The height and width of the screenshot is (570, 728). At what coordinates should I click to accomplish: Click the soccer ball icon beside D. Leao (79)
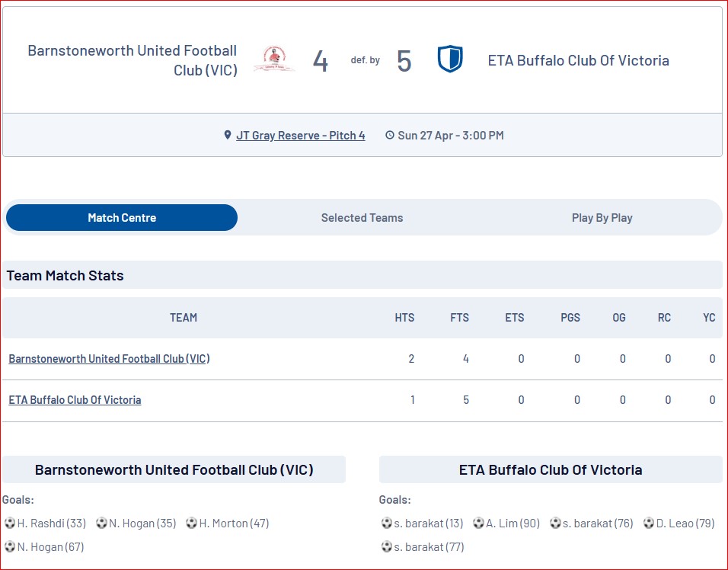pyautogui.click(x=649, y=523)
